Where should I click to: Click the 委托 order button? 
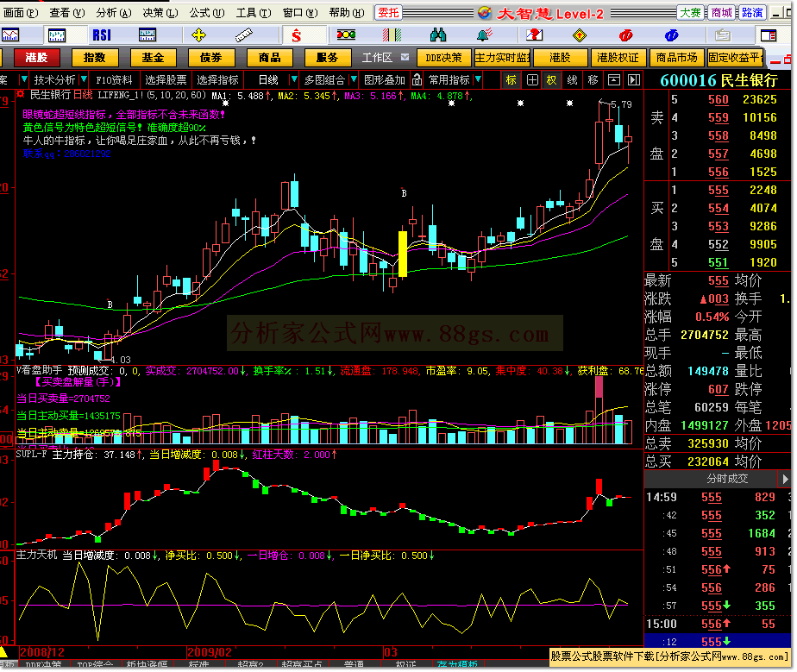(388, 13)
